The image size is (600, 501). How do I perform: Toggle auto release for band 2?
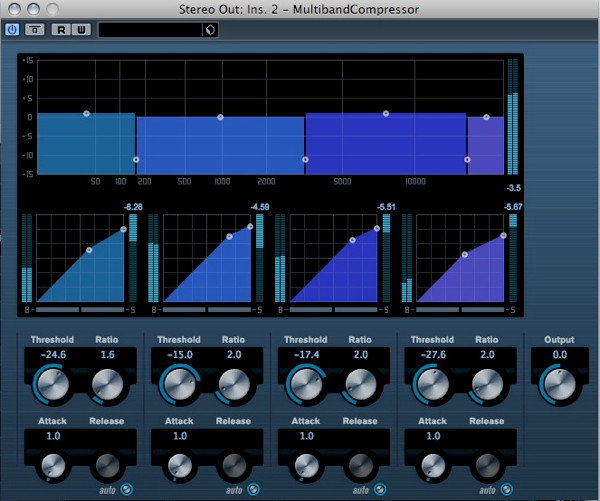(254, 490)
